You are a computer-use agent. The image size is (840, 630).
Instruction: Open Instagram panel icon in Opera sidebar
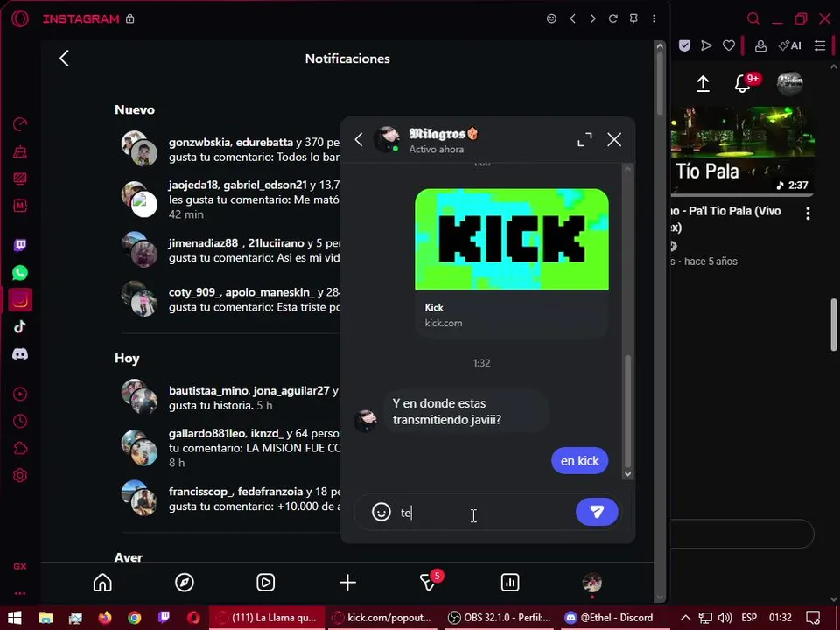pos(20,300)
